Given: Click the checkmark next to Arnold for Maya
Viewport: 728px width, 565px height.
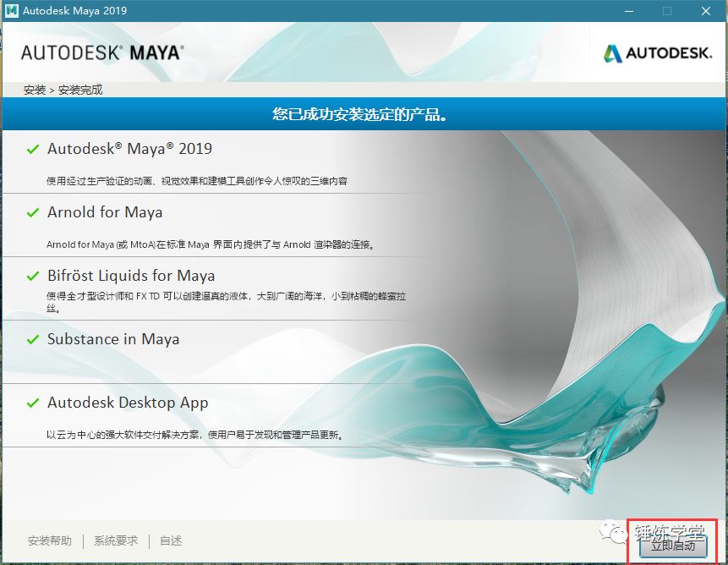Looking at the screenshot, I should pos(33,213).
